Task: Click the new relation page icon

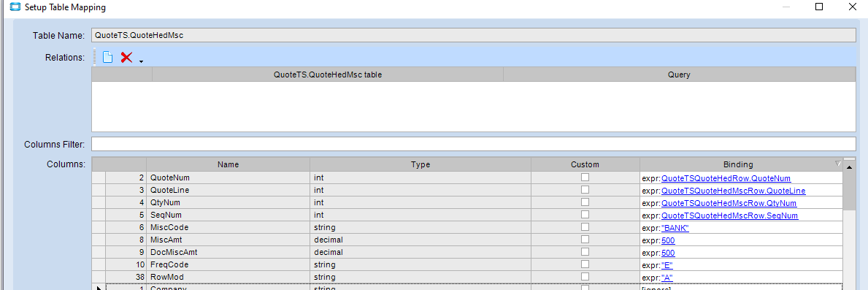Action: pos(108,57)
